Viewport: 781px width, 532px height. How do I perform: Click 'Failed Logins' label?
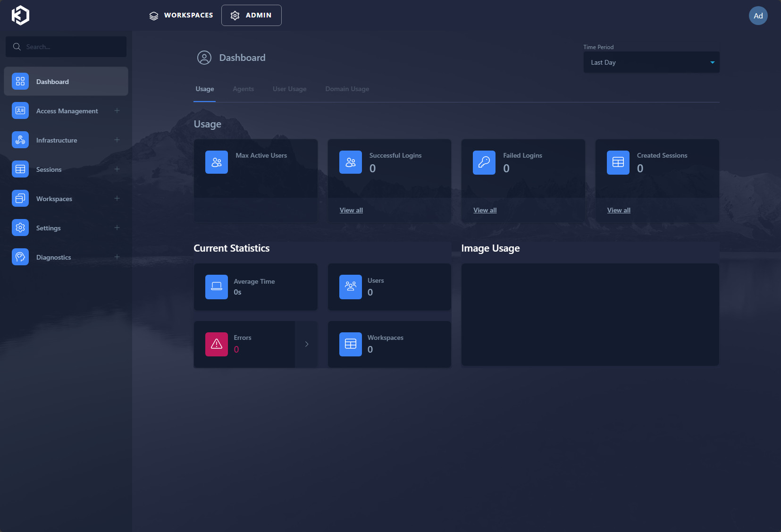(522, 155)
